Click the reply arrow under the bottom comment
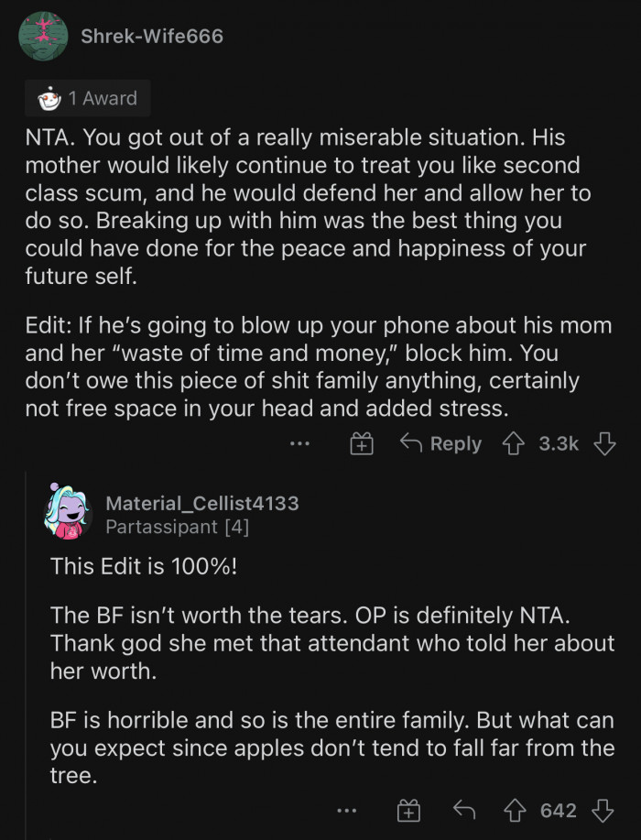 click(x=464, y=810)
